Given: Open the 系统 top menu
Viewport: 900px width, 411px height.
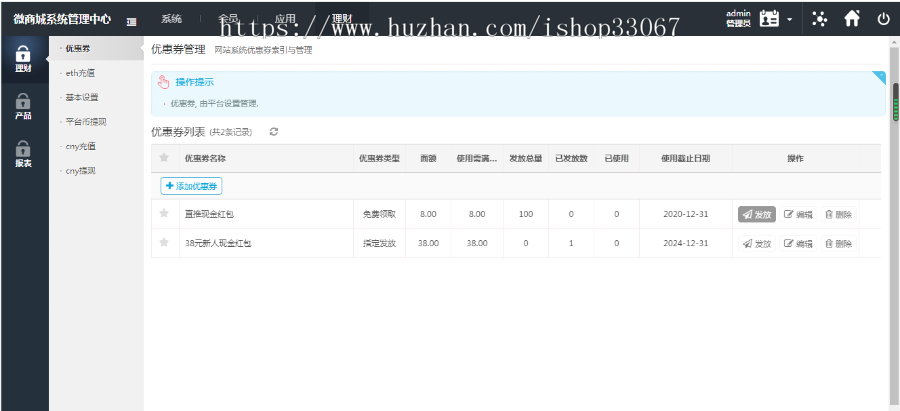Looking at the screenshot, I should 171,19.
